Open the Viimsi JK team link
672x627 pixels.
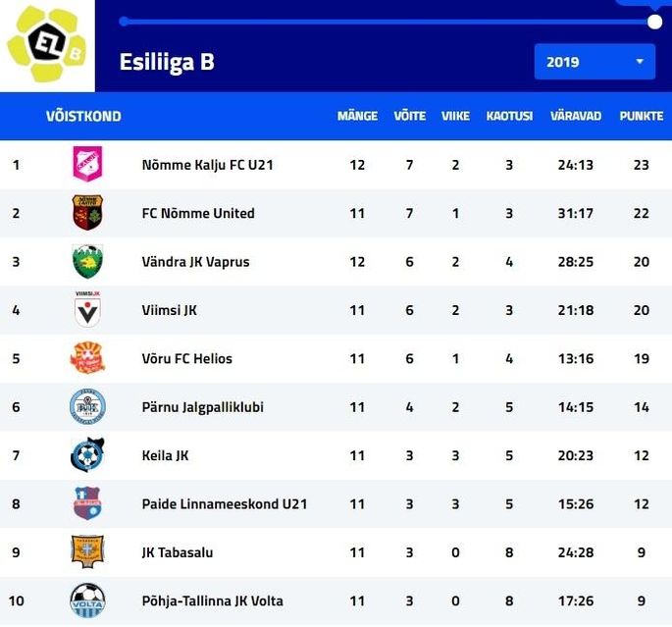coord(170,310)
